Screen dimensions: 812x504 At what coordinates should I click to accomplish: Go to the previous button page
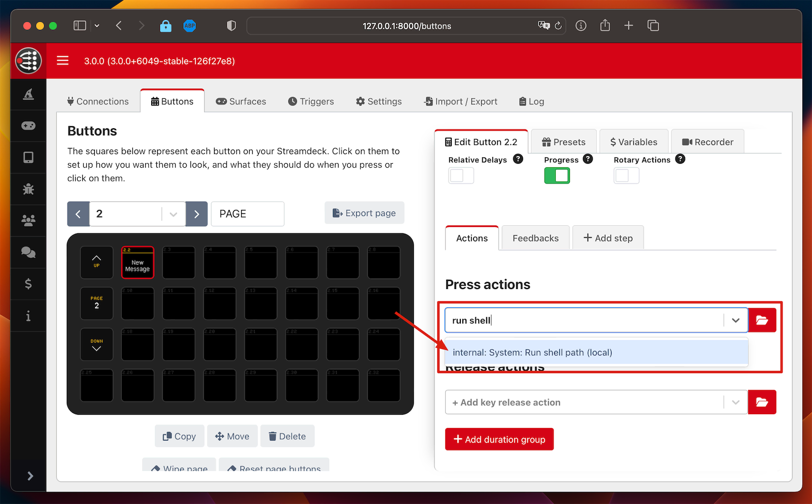tap(78, 214)
